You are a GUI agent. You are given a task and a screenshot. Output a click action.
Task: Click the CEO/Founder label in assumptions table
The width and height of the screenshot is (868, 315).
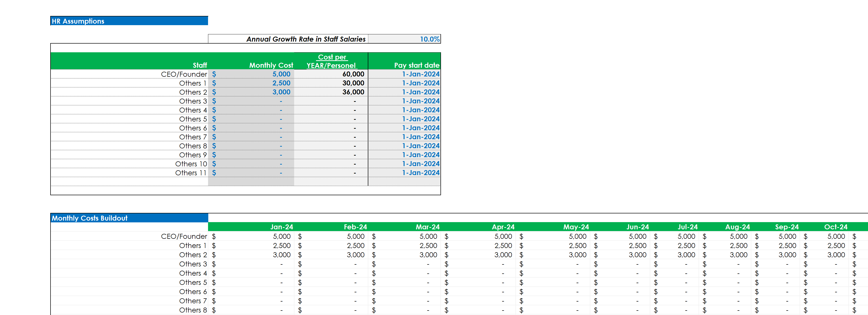(184, 74)
